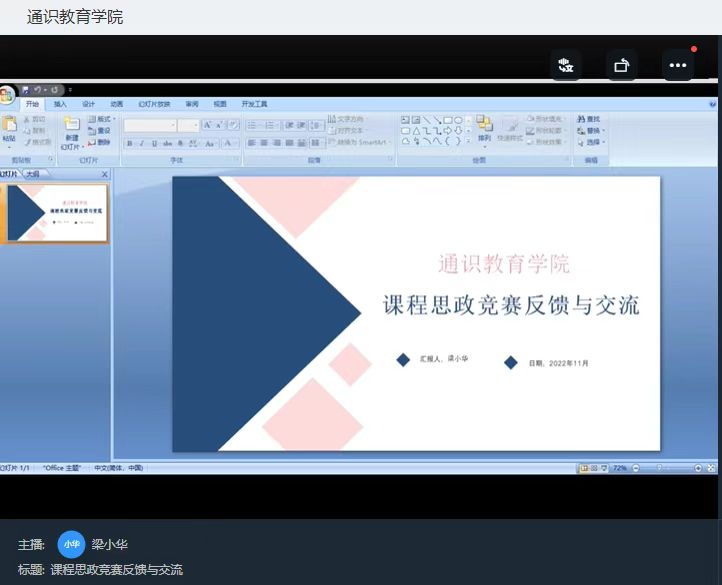
Task: Click the Office button logo
Action: [6, 96]
